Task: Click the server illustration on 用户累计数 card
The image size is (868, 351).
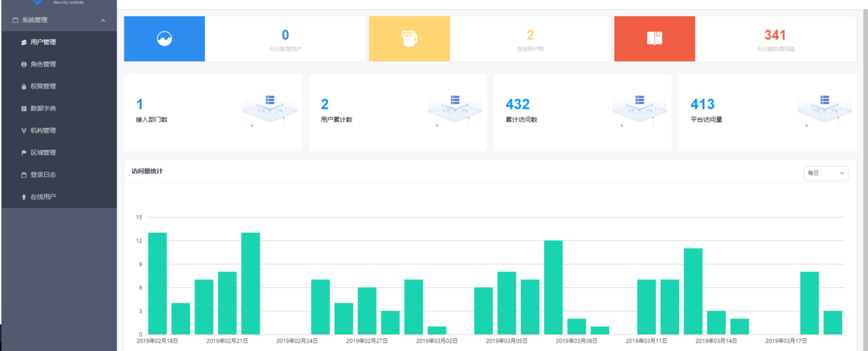Action: pyautogui.click(x=455, y=111)
